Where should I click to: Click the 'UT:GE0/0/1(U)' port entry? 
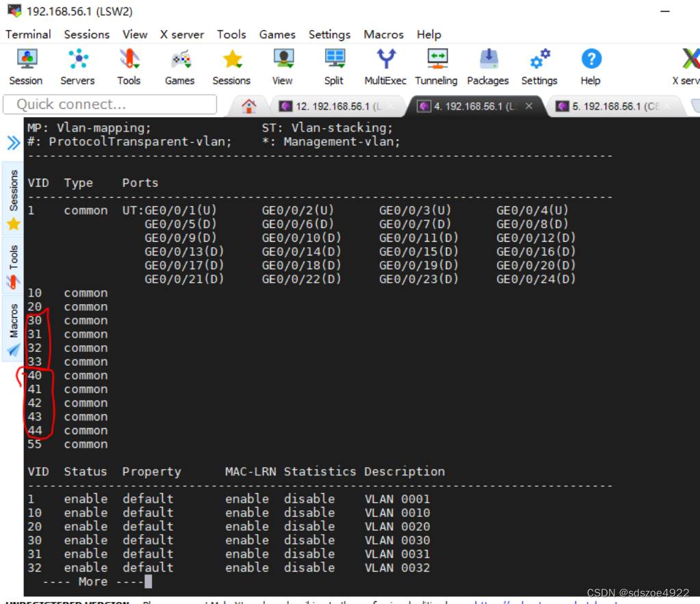pos(170,210)
